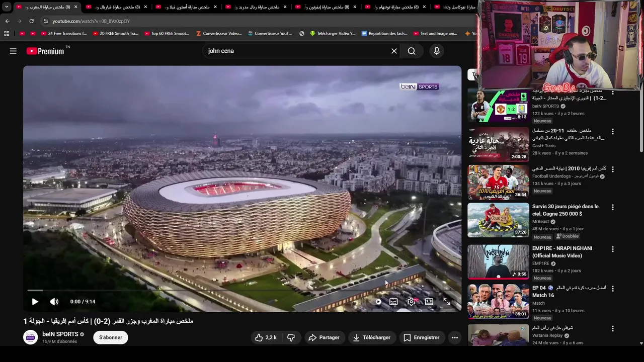Open EMP1RE 3:55 music video thumbnail
This screenshot has height=362, width=644.
498,261
